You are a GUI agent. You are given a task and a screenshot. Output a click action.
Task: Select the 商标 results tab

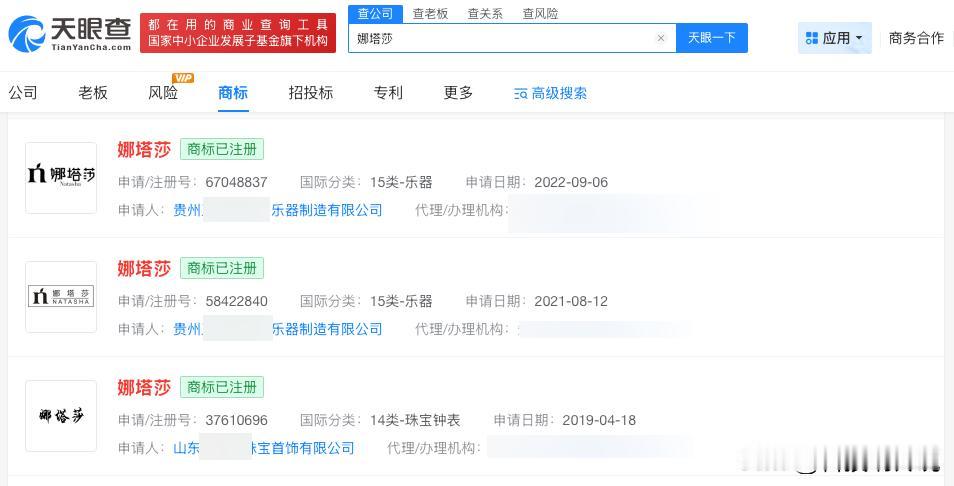tap(233, 92)
